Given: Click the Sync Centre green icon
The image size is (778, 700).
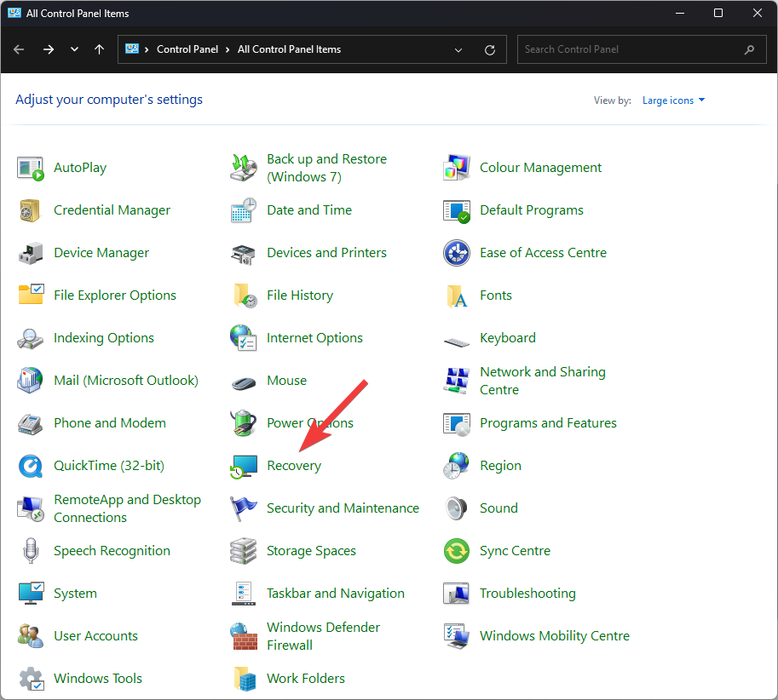Looking at the screenshot, I should coord(457,551).
